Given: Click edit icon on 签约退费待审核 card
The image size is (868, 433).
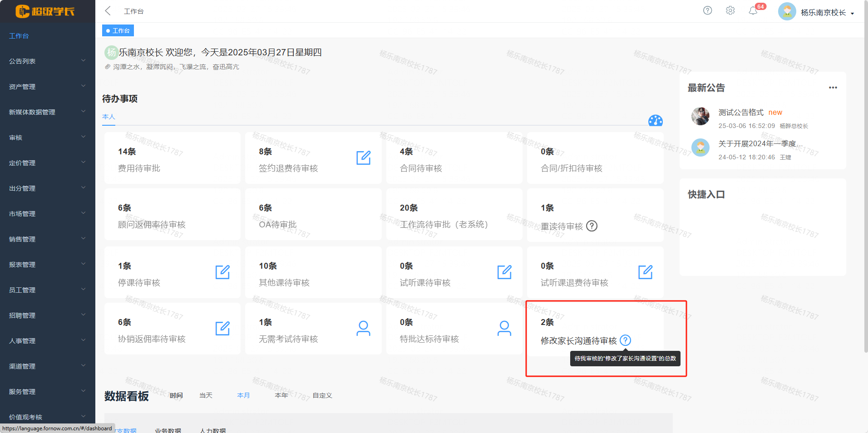Looking at the screenshot, I should pyautogui.click(x=363, y=158).
